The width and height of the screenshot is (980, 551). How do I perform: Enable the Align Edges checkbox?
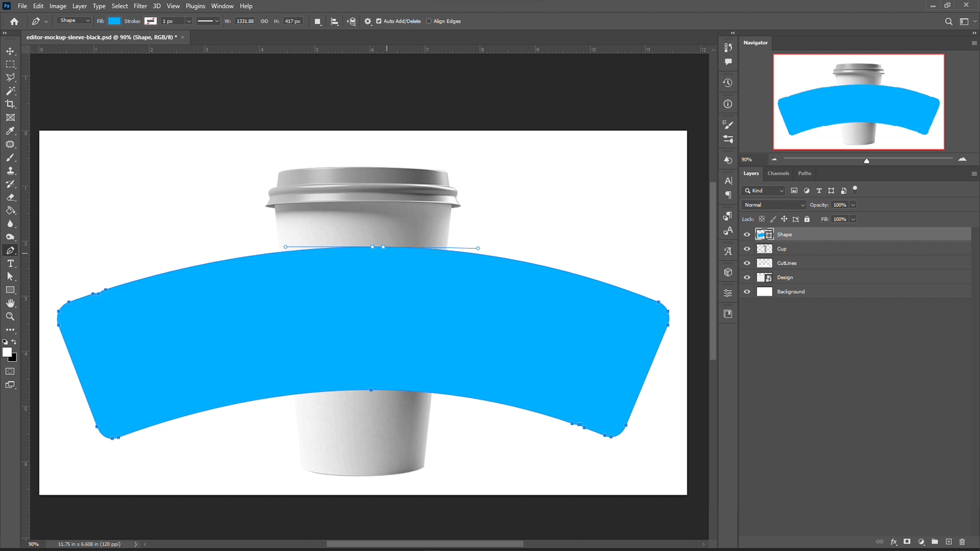(x=429, y=21)
